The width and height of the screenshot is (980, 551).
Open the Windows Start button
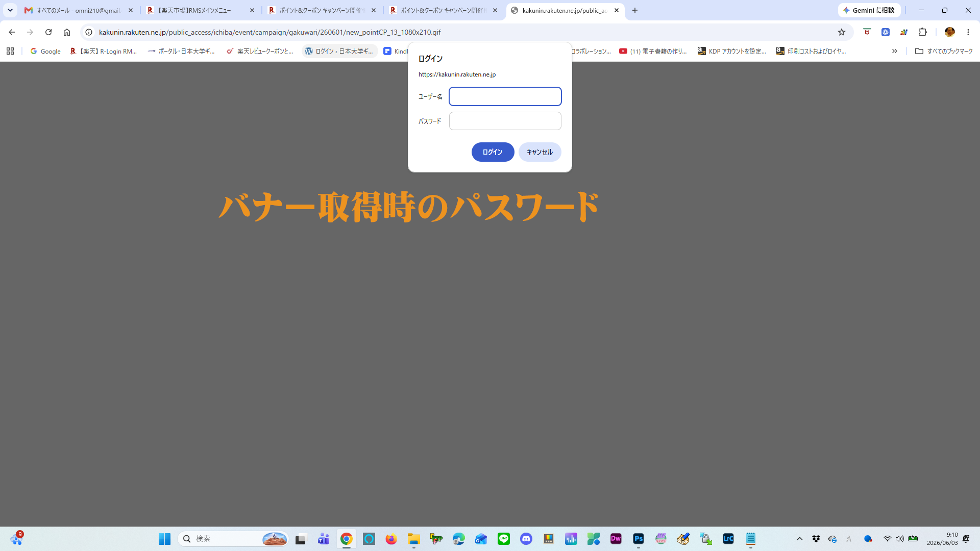point(164,539)
